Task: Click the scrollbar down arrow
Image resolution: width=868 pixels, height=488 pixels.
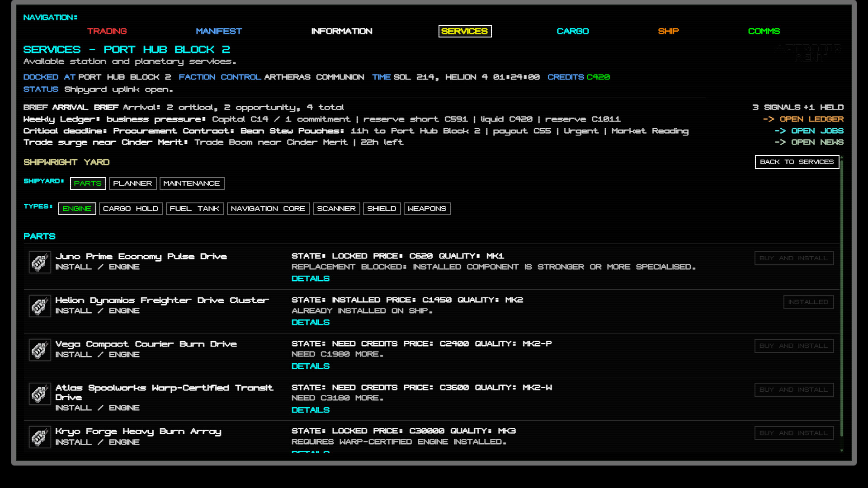Action: 841,450
